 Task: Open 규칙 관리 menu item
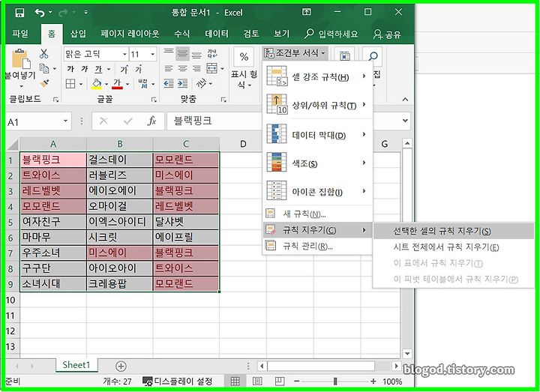click(x=317, y=247)
